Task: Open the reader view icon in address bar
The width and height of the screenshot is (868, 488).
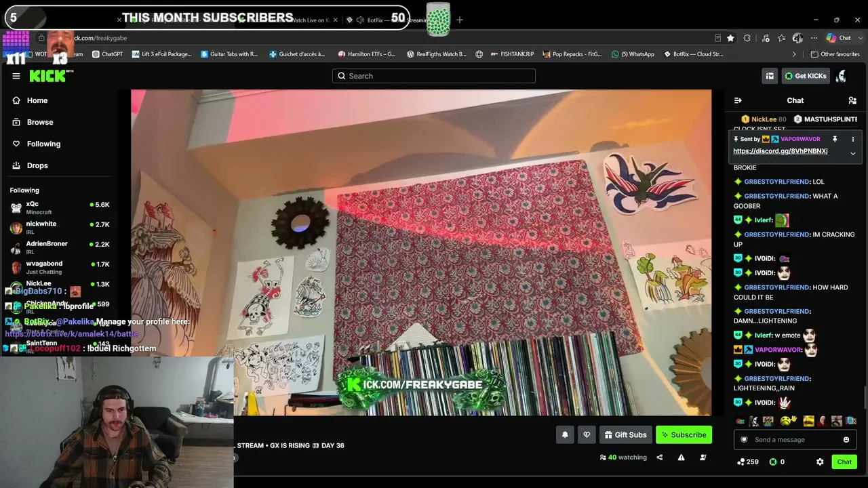Action: click(x=717, y=38)
